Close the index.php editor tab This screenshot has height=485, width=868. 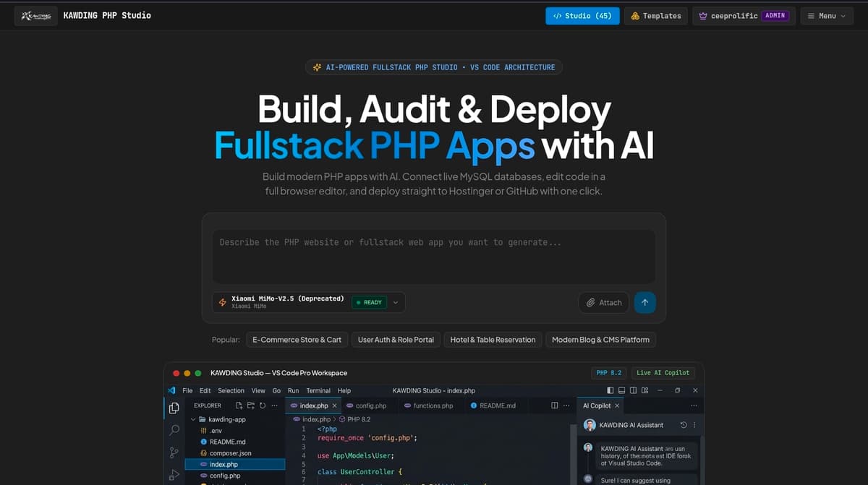334,405
